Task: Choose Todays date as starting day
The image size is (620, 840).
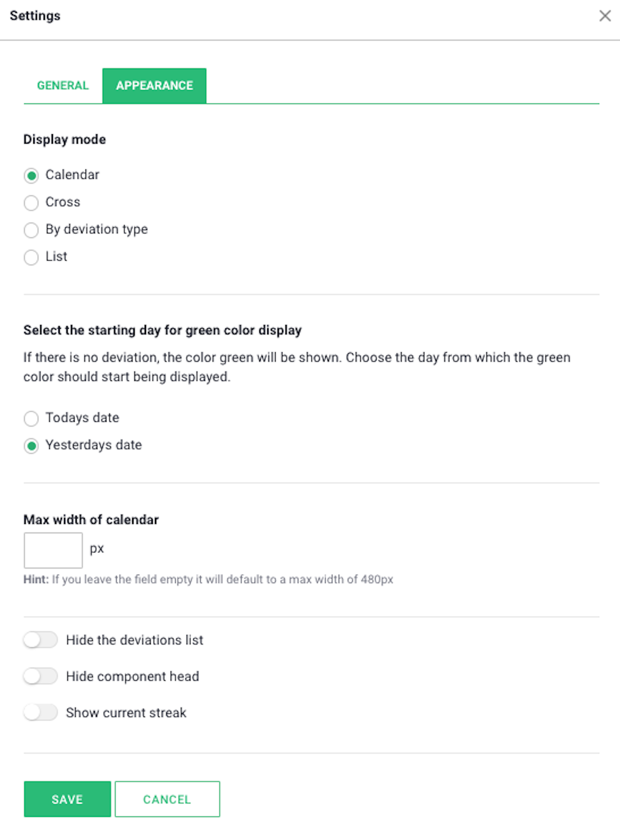Action: [31, 418]
